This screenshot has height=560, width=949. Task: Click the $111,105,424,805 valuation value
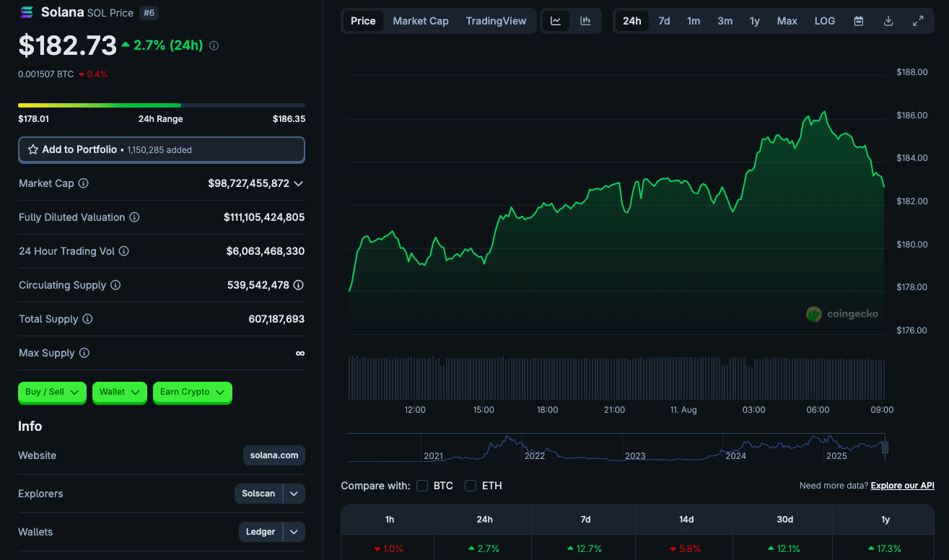(x=264, y=217)
